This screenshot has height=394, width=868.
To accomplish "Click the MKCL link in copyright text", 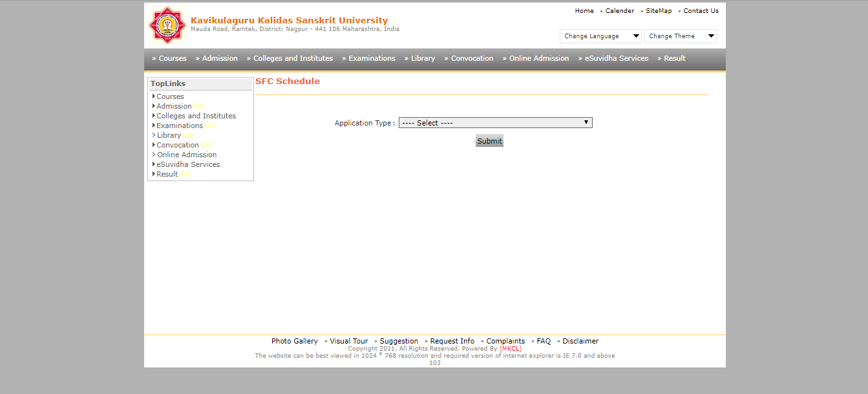I will [x=510, y=348].
